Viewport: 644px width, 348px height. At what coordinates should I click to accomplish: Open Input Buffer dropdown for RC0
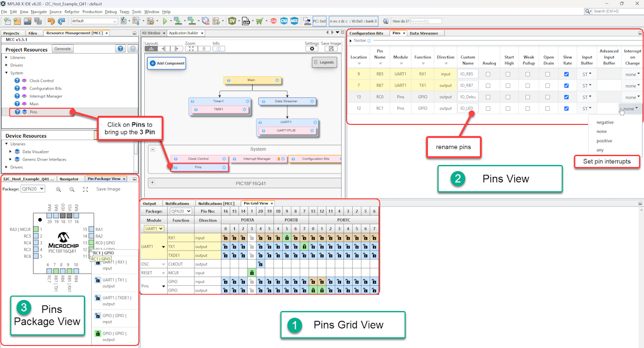pos(587,97)
